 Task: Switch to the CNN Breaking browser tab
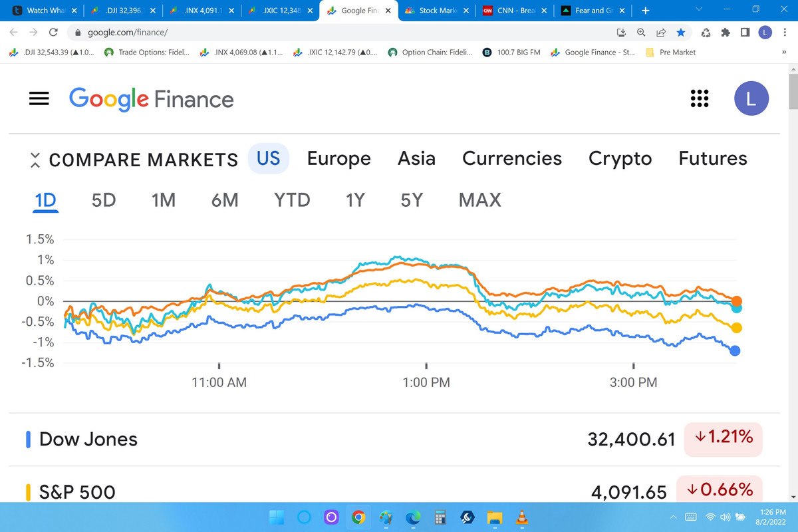point(515,11)
